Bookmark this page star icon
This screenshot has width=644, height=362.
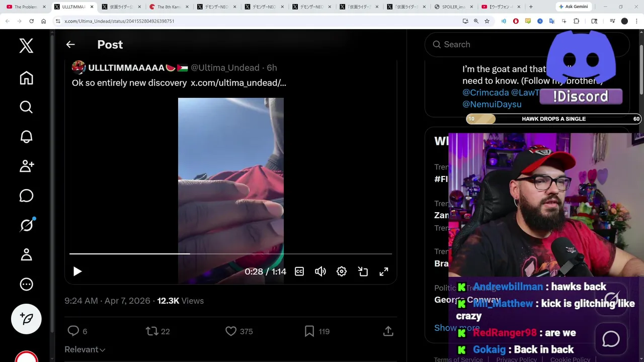[487, 21]
